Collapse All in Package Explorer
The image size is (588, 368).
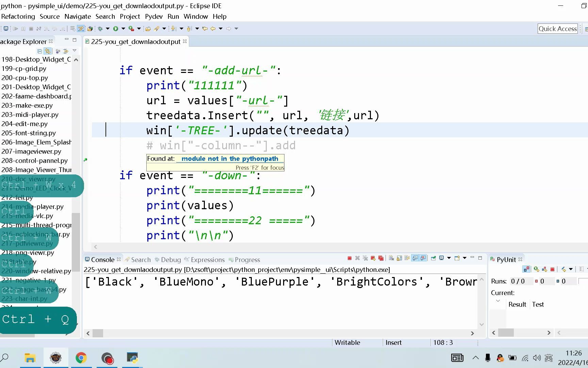(x=39, y=51)
